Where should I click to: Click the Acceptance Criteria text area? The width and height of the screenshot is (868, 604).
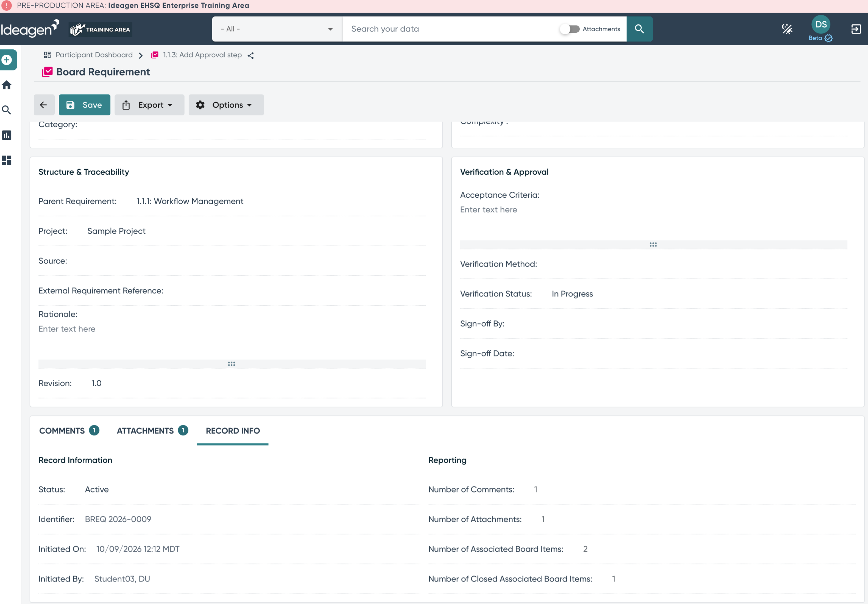tap(653, 221)
